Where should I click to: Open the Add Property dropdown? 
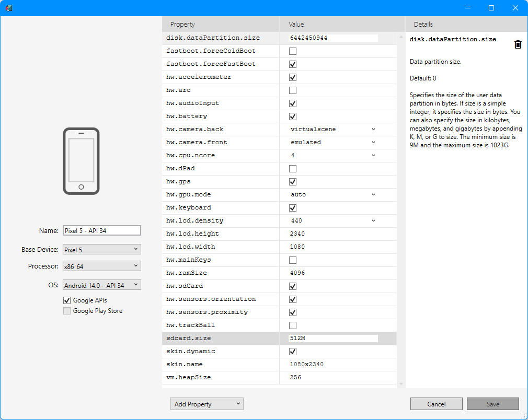tap(206, 403)
